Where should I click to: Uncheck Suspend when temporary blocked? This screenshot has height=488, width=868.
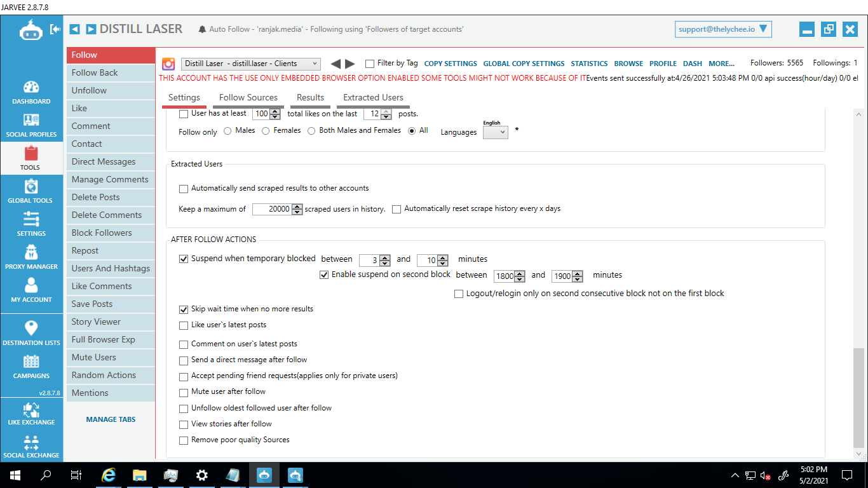pyautogui.click(x=184, y=259)
